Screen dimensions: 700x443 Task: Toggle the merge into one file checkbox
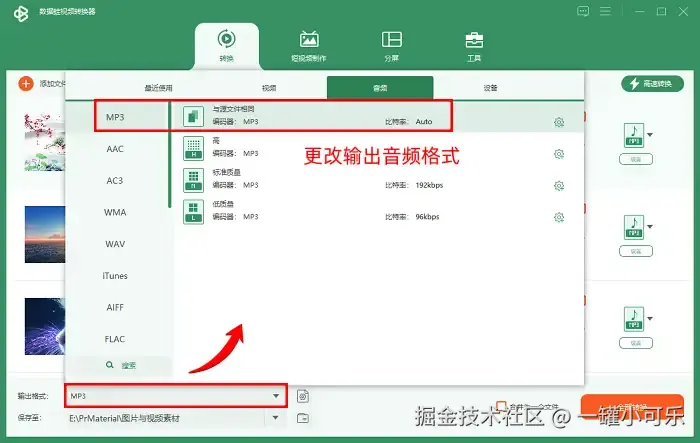point(501,405)
